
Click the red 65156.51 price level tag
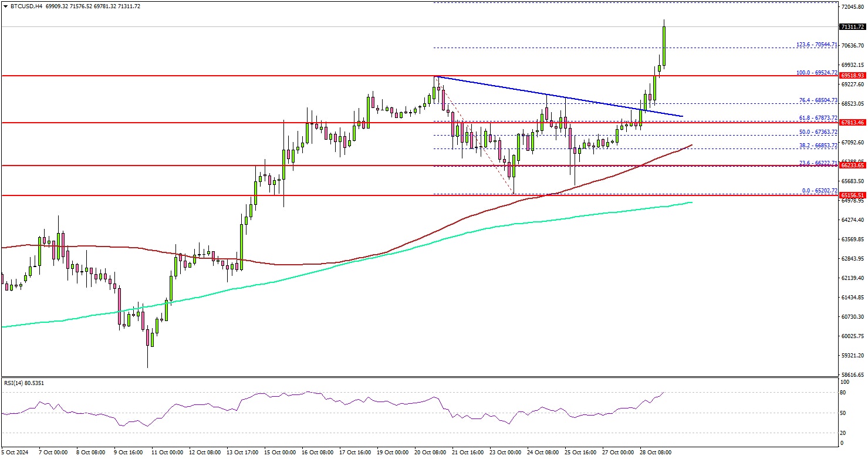852,195
